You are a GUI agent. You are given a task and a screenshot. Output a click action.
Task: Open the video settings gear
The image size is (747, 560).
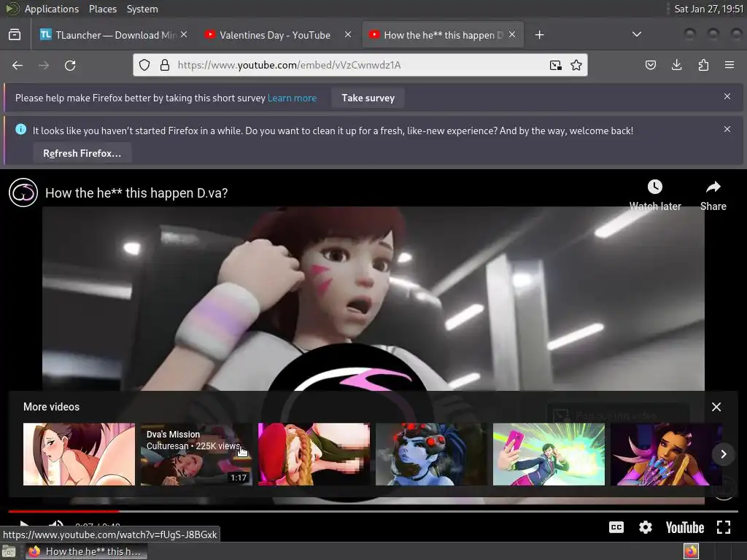[646, 527]
